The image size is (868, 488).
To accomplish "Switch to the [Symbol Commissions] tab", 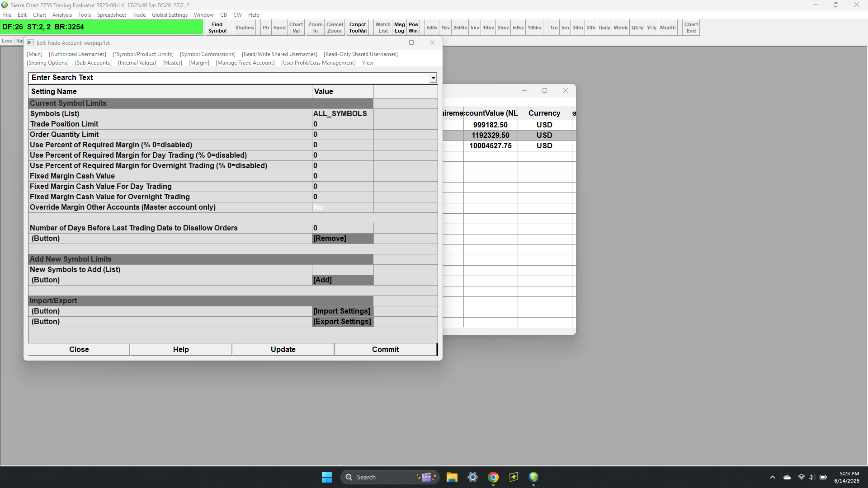I will point(208,54).
